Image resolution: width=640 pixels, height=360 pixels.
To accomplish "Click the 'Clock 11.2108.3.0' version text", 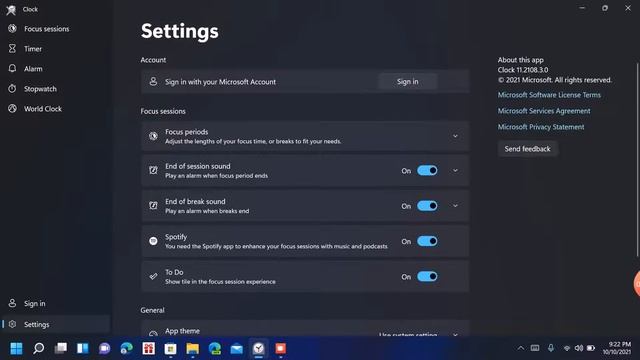I will point(523,70).
